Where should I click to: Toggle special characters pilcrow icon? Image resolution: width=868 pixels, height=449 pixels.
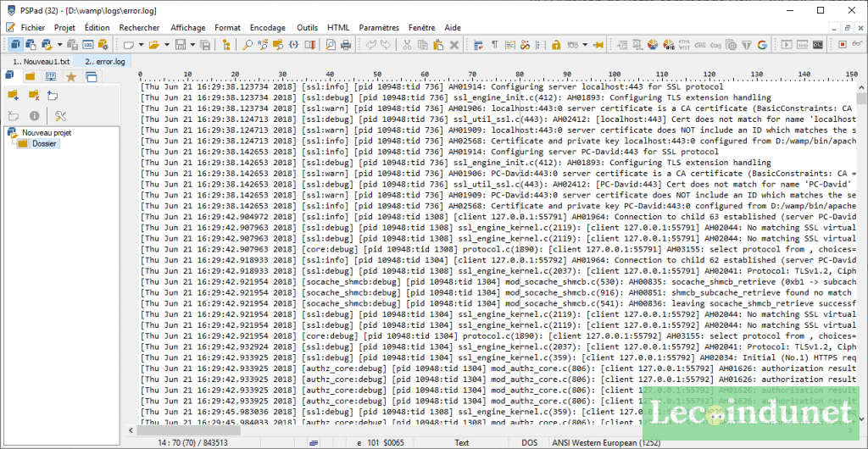coord(495,45)
